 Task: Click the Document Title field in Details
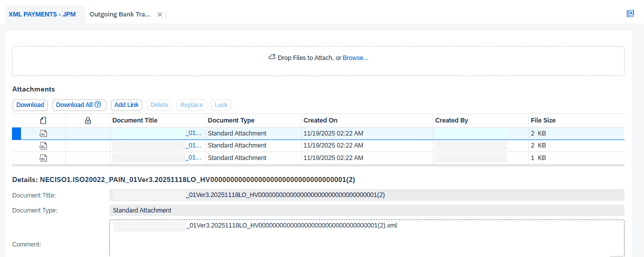coord(367,195)
